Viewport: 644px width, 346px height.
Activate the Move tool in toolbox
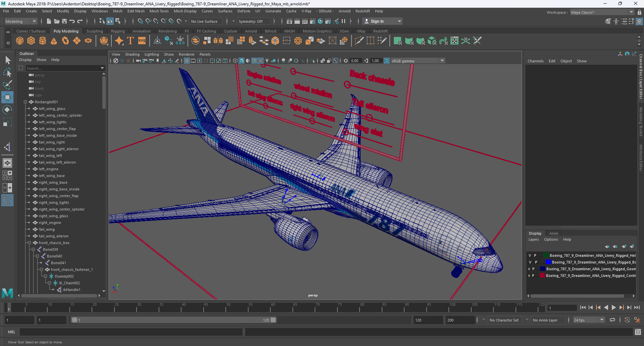(7, 97)
